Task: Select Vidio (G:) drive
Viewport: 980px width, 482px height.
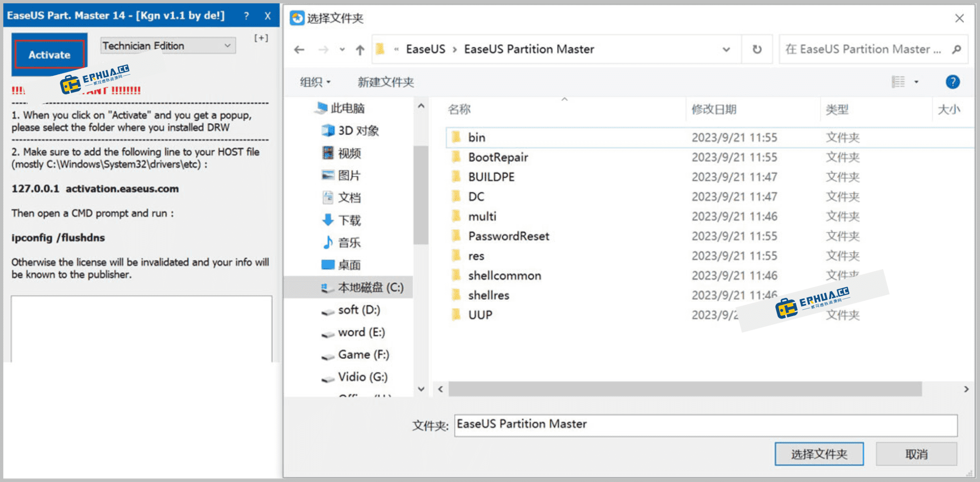Action: [354, 377]
